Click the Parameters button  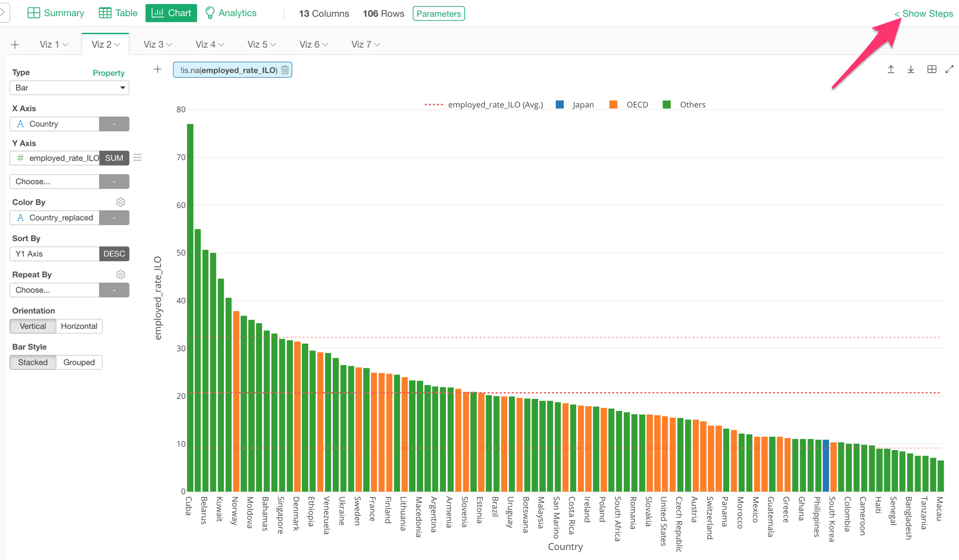click(x=438, y=14)
